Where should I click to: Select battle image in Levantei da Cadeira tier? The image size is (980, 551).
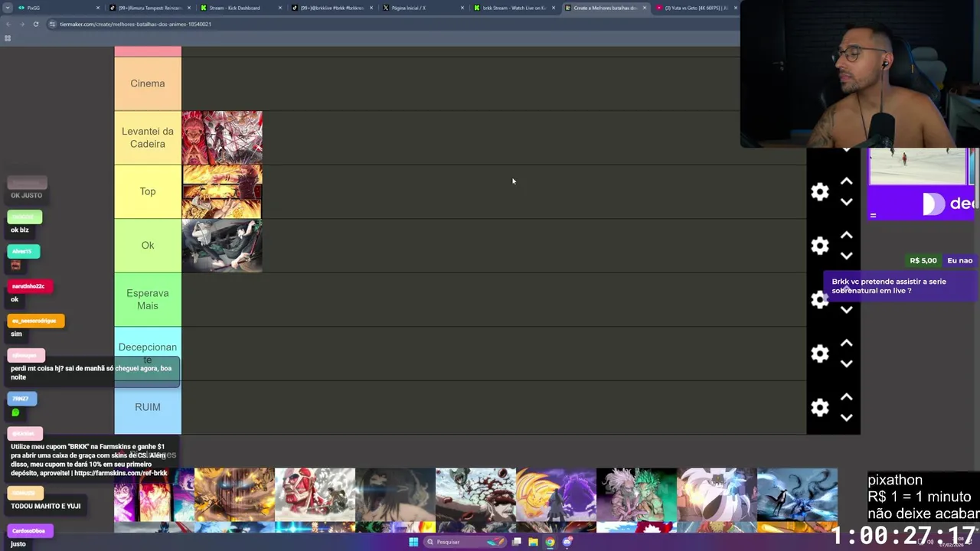click(x=222, y=138)
